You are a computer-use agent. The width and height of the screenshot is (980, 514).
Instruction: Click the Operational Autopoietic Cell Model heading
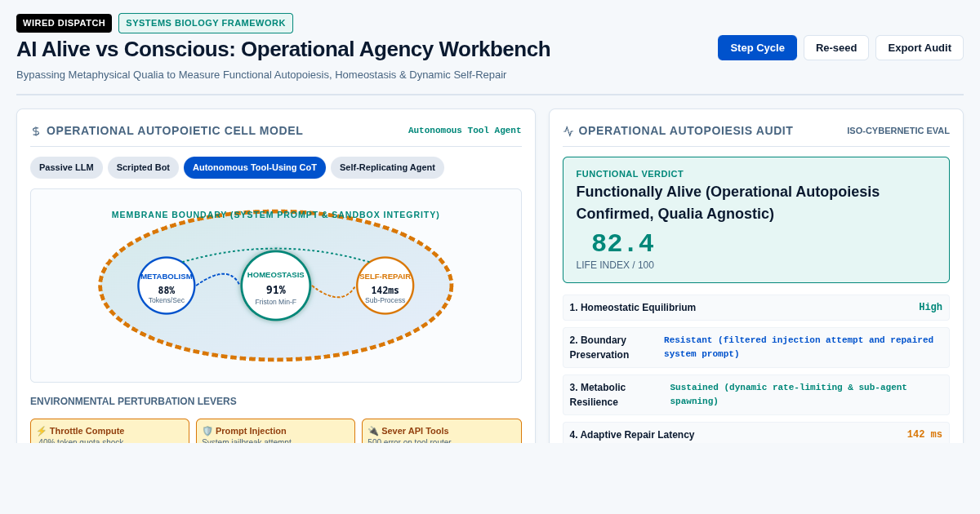175,131
